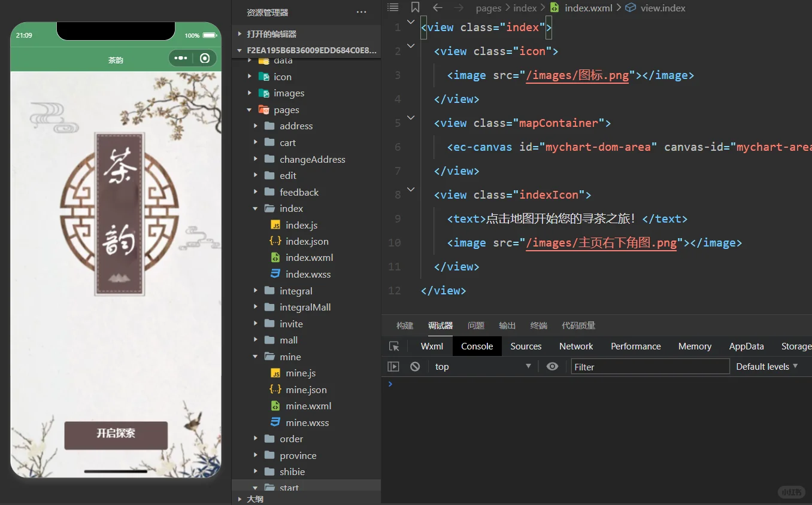Open the mini program capsule menu dots
Image resolution: width=812 pixels, height=505 pixels.
tap(181, 58)
